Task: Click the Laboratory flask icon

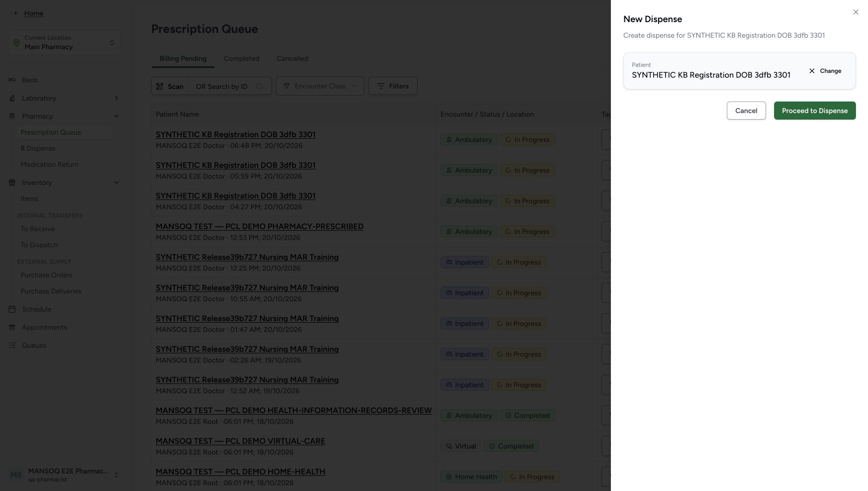Action: point(12,98)
